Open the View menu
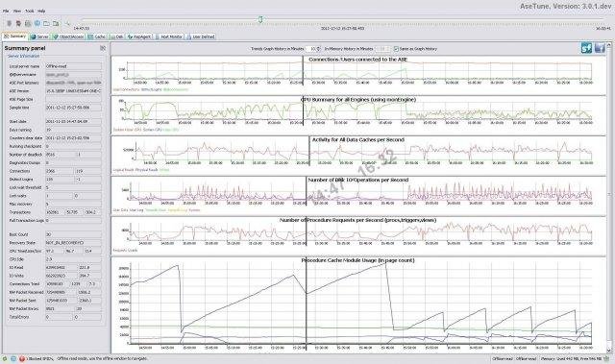The image size is (615, 364). 17,11
